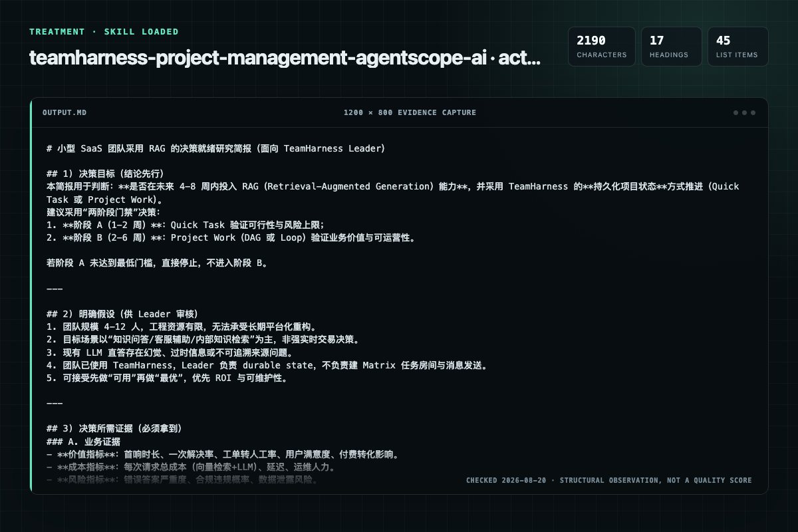Click the '1200 × 800 EVIDENCE CAPTURE' label
Screen dimensions: 798x532
[x=410, y=112]
